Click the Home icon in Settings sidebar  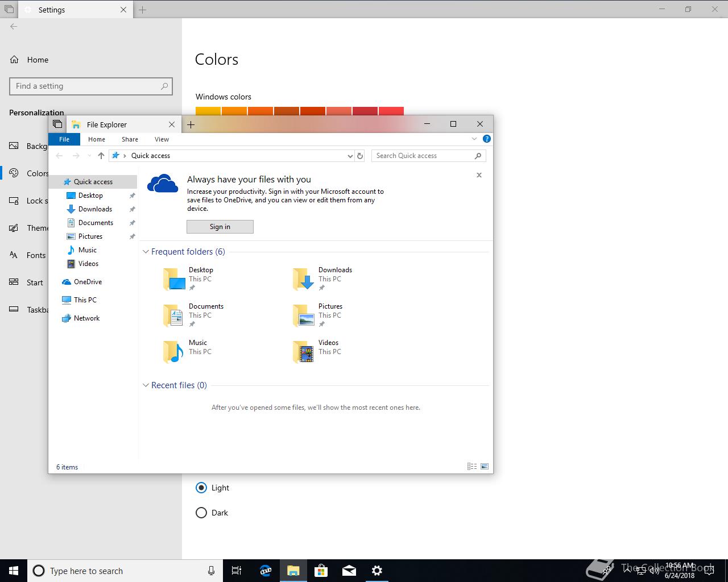(x=15, y=60)
